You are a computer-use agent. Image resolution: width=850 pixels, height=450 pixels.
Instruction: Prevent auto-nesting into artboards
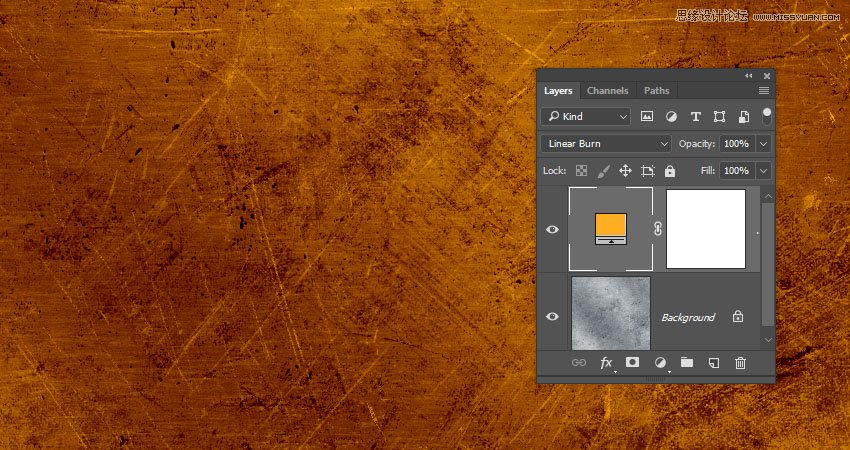pyautogui.click(x=647, y=171)
